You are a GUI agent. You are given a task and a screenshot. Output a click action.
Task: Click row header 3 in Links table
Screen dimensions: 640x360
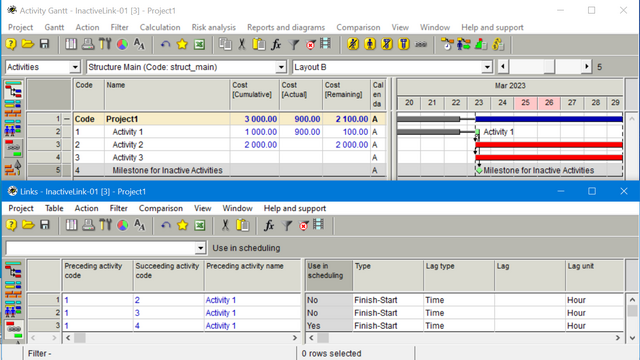point(44,326)
